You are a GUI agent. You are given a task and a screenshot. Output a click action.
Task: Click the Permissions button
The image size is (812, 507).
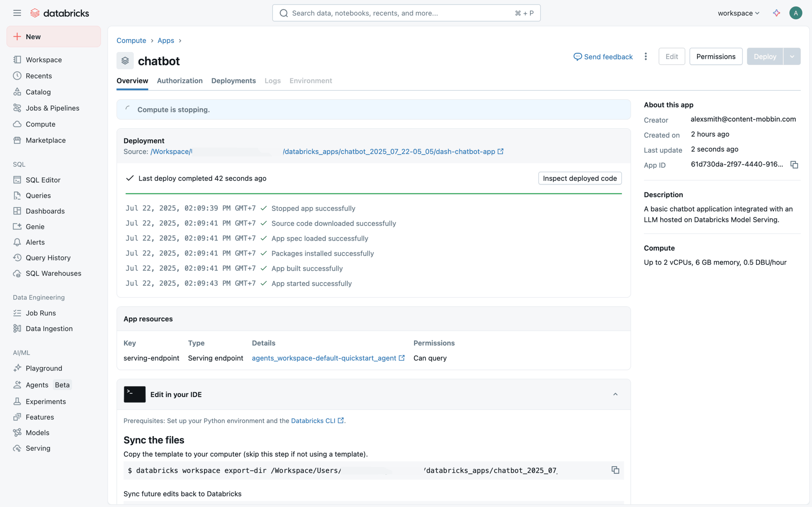pyautogui.click(x=715, y=57)
